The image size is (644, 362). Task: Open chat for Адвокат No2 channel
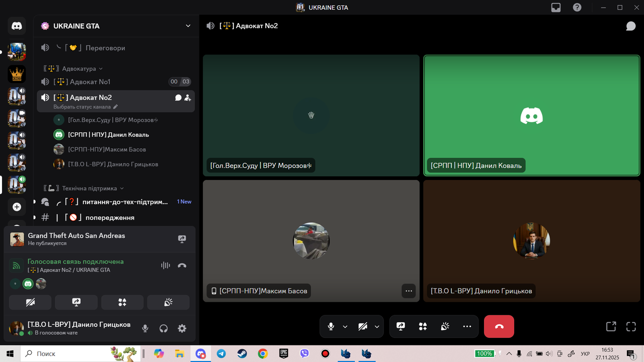(178, 98)
